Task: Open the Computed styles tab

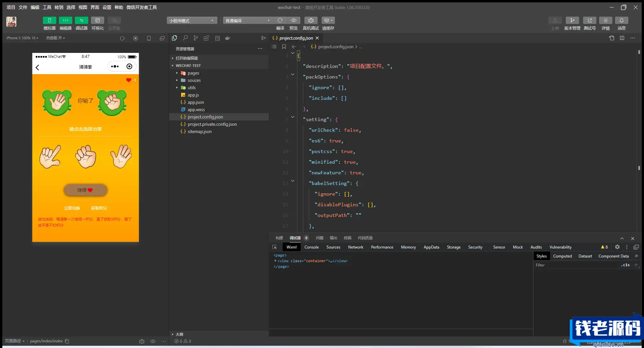Action: coord(562,256)
